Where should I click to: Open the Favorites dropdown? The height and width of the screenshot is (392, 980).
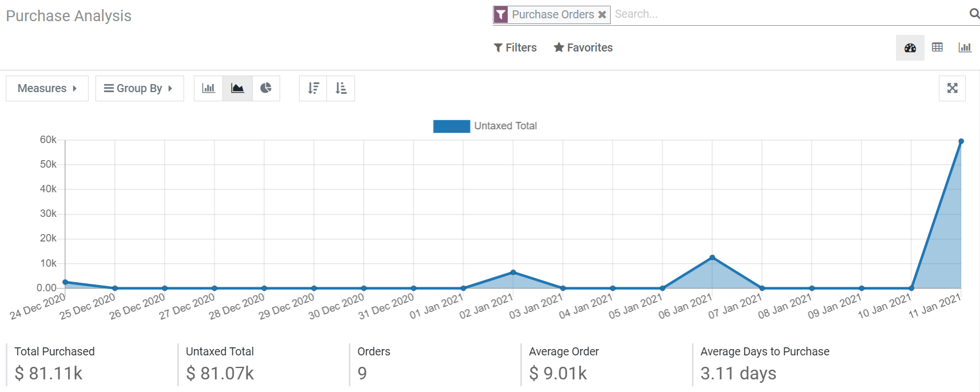point(583,47)
